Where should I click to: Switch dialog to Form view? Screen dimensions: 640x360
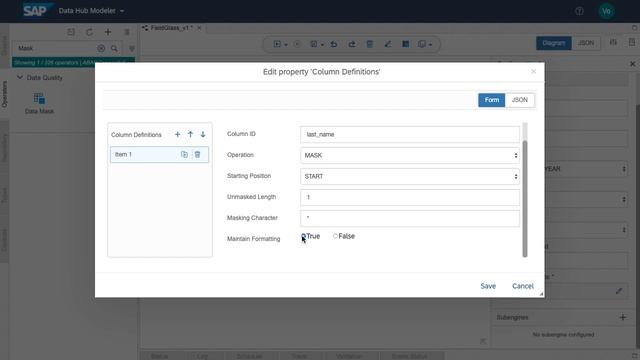[x=491, y=100]
